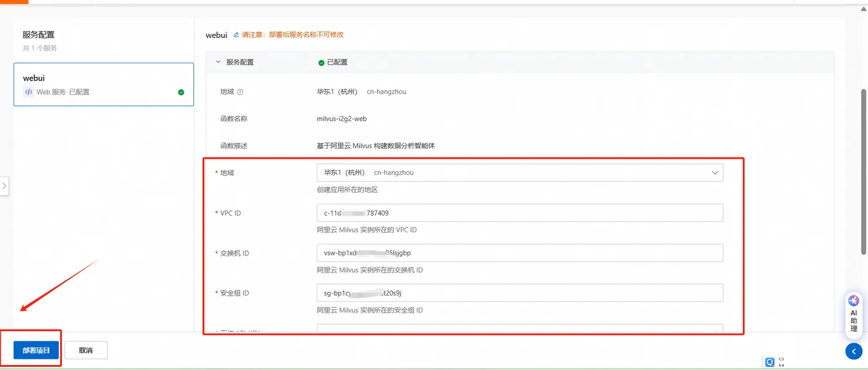Screen dimensions: 868x370
Task: Click the 部署项目 deploy button
Action: click(36, 350)
